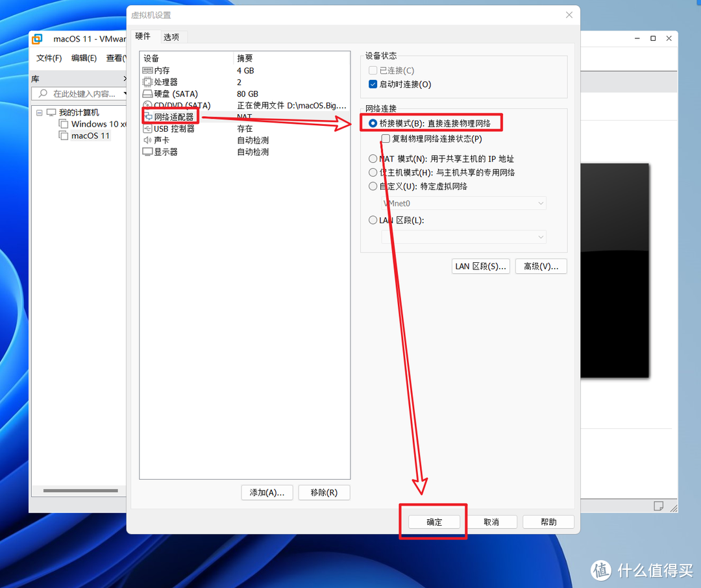Screen dimensions: 701x588
Task: Click the message log icon in VMware status bar
Action: [x=659, y=506]
